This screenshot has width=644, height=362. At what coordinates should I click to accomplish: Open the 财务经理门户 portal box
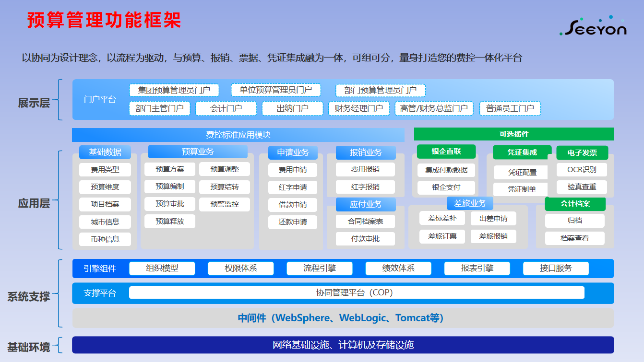point(358,108)
